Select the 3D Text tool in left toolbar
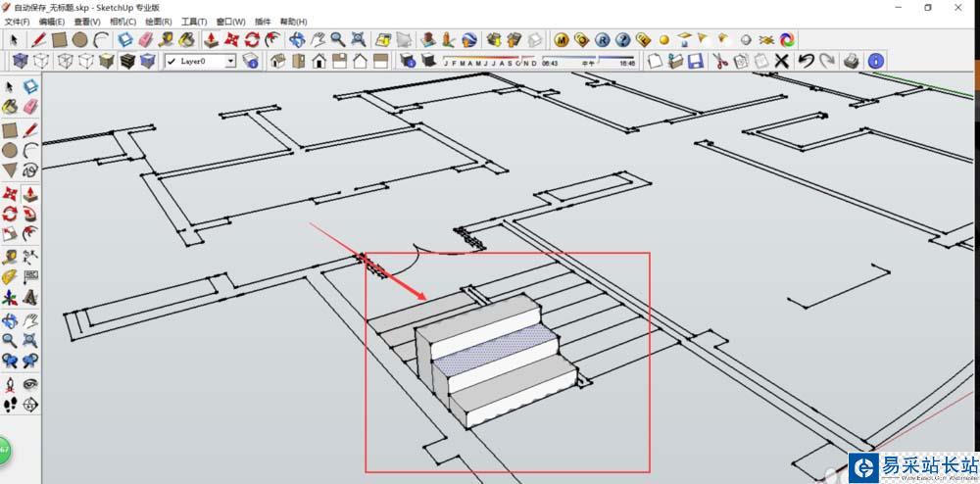 pyautogui.click(x=30, y=297)
